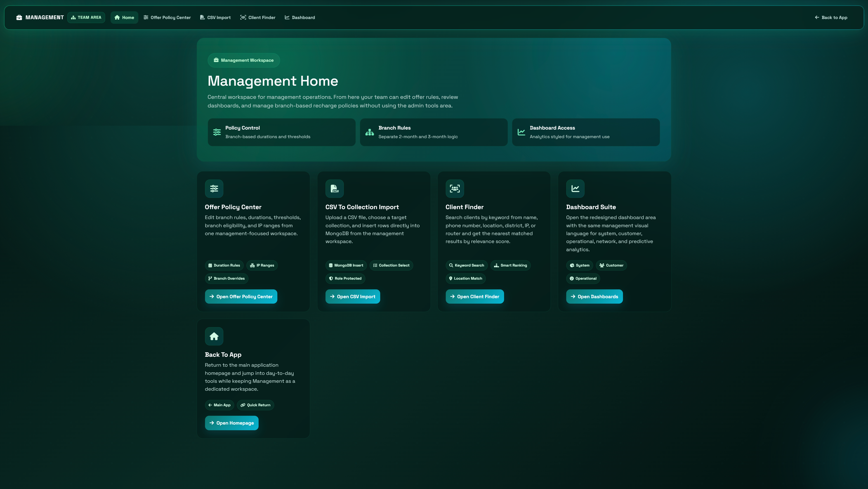Click the Smart Ranking tag on Client Finder
The height and width of the screenshot is (489, 868).
point(510,265)
